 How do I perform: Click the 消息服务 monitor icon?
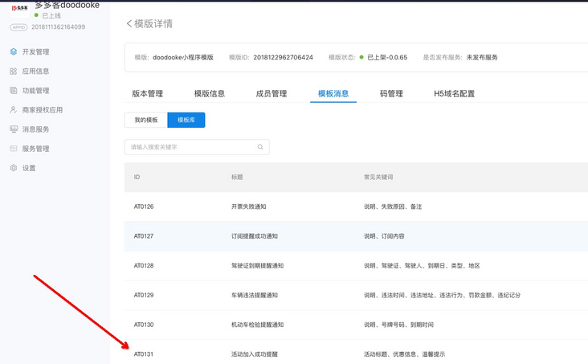click(x=14, y=129)
